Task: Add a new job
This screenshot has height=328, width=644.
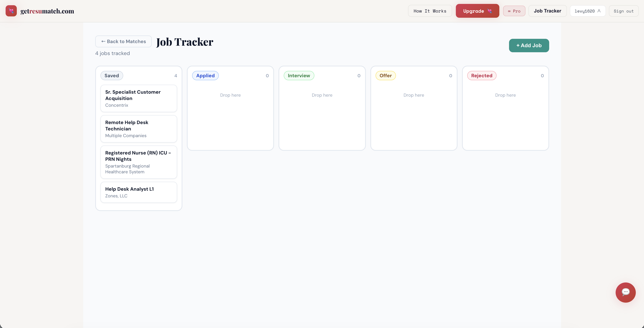Action: point(529,46)
